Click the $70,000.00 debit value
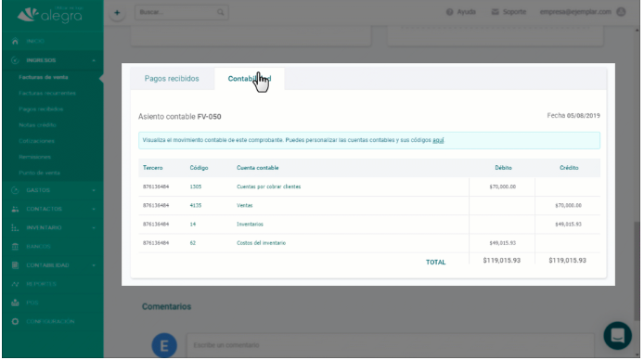The image size is (644, 360). pos(503,186)
